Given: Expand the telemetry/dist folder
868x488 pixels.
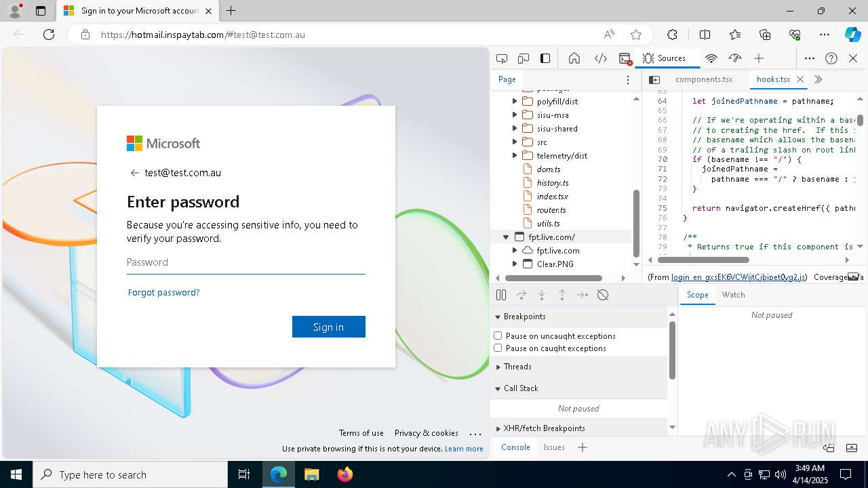Looking at the screenshot, I should [515, 156].
